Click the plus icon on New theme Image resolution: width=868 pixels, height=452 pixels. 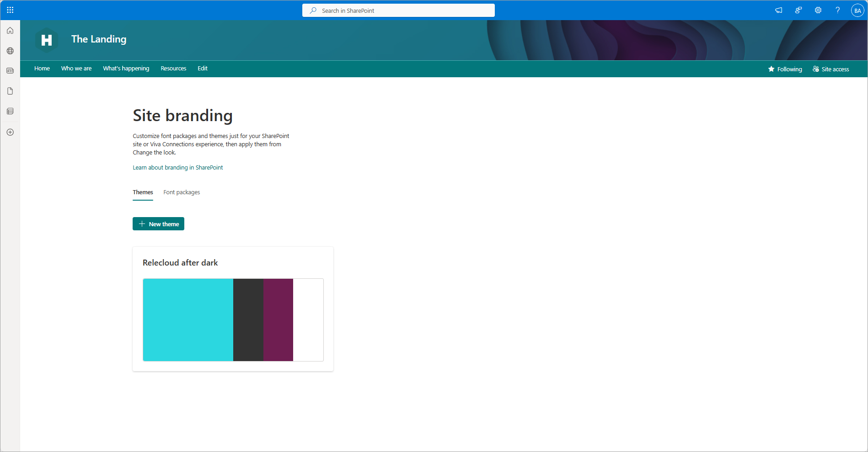[x=142, y=224]
